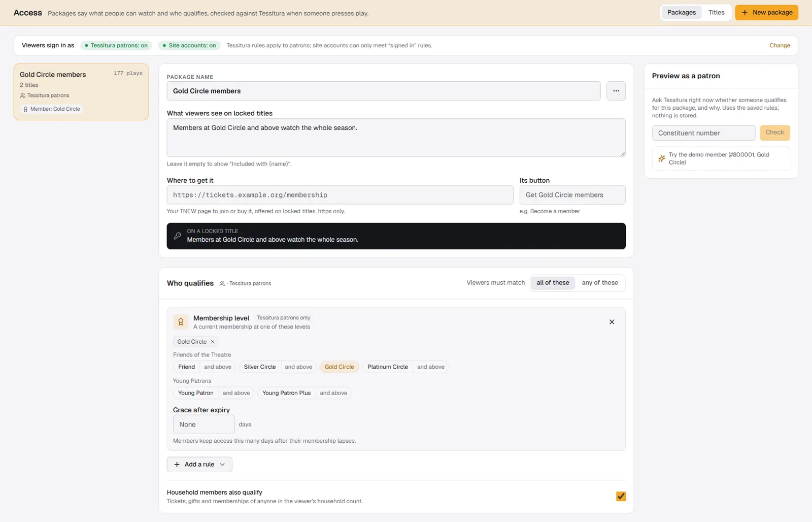Select 'all of these' matching mode

[x=553, y=283]
